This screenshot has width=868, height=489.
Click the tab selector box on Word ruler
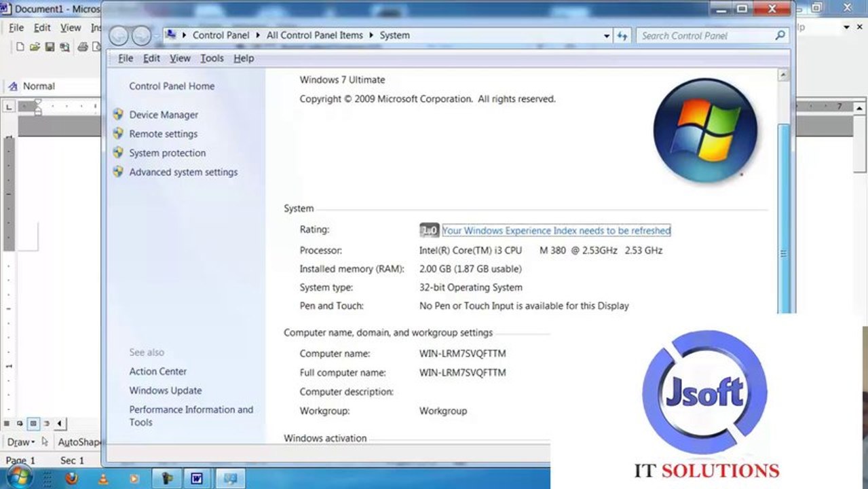point(9,107)
